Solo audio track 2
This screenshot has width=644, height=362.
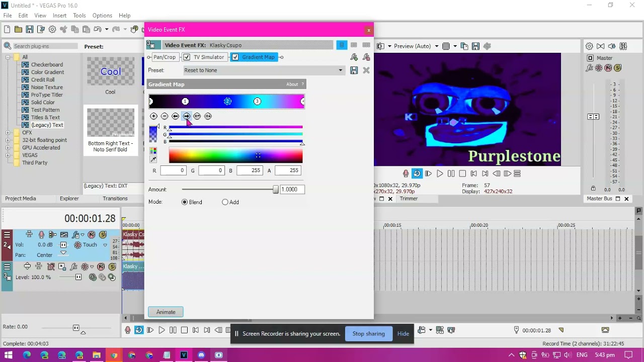point(103,235)
